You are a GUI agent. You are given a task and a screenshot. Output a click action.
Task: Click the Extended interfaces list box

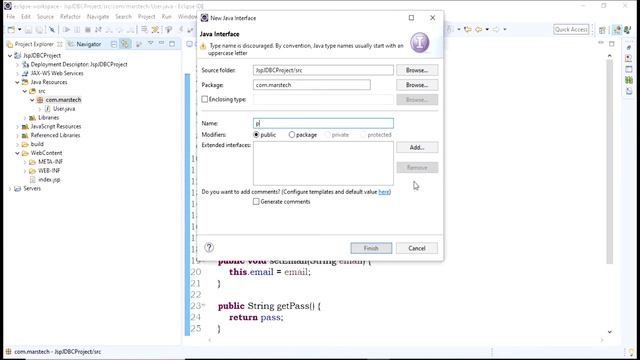point(323,163)
